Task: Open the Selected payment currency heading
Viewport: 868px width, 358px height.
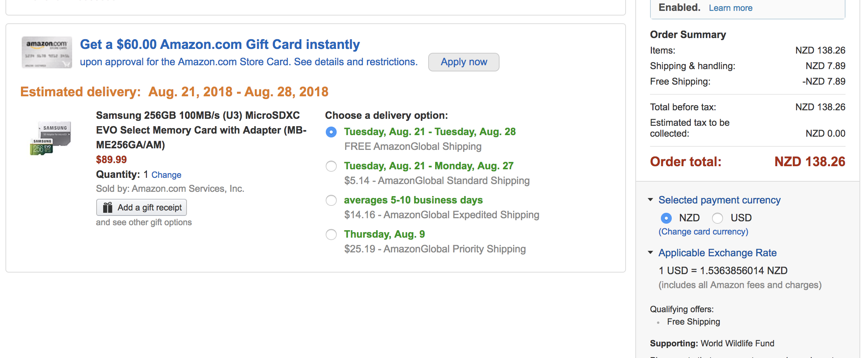Action: tap(719, 200)
